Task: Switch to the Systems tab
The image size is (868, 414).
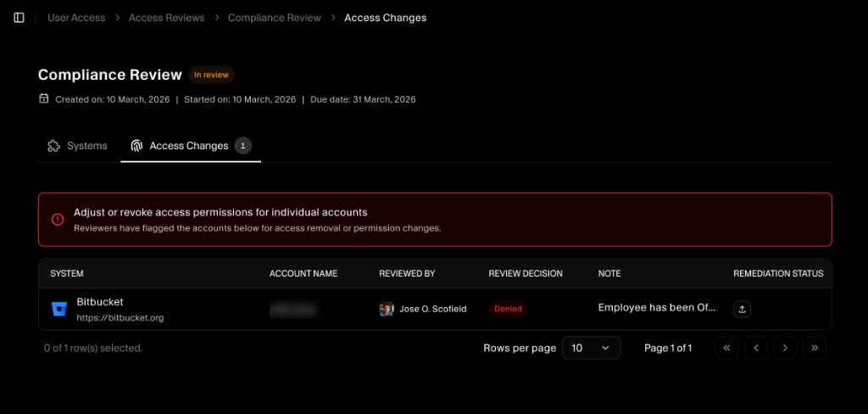Action: [77, 146]
